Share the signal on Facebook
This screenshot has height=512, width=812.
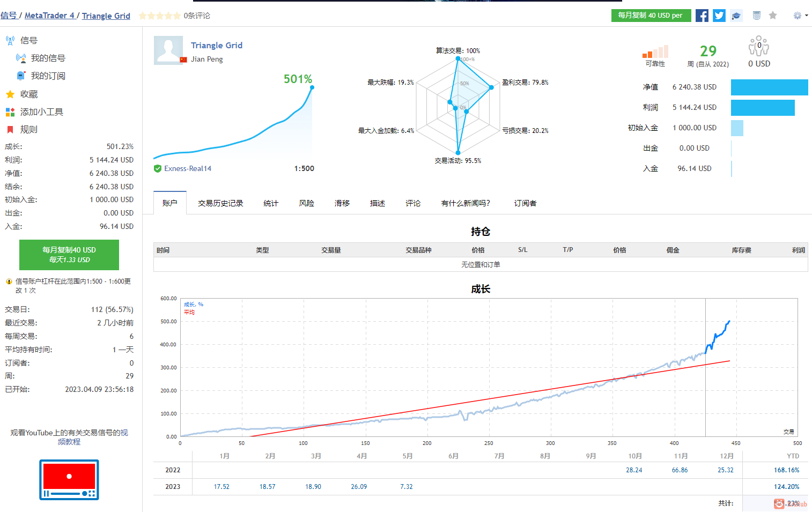click(x=702, y=16)
